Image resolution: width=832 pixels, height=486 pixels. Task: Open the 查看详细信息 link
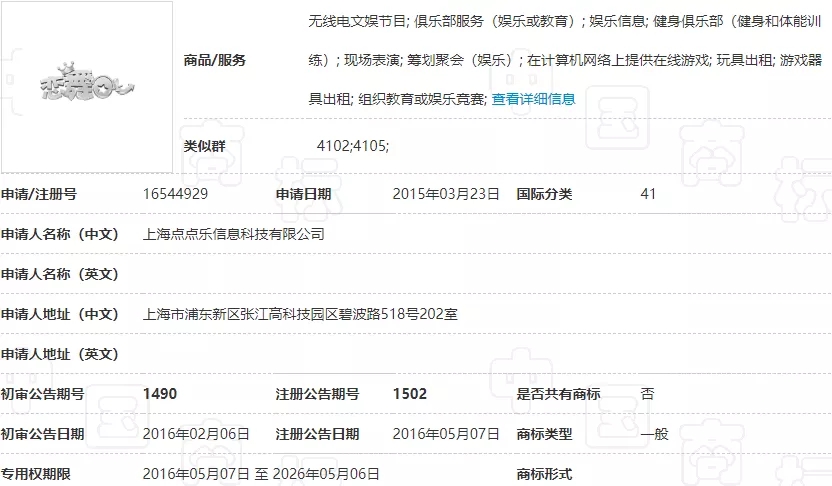click(x=533, y=99)
